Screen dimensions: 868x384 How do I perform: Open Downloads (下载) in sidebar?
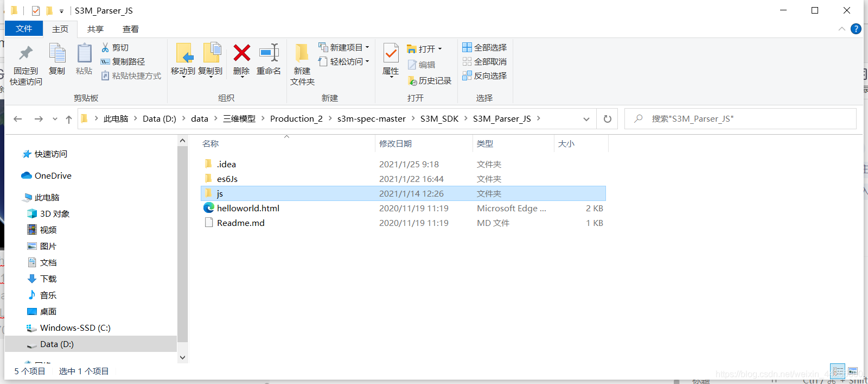(x=42, y=279)
